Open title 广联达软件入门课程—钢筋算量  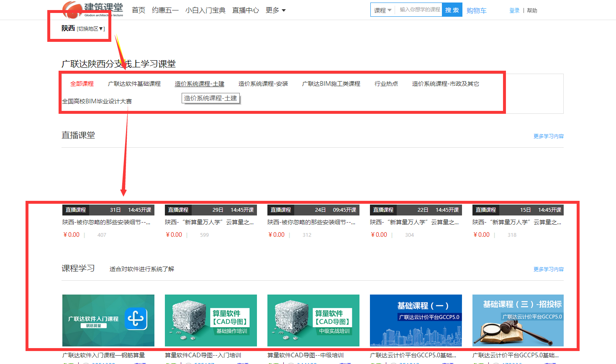[104, 355]
